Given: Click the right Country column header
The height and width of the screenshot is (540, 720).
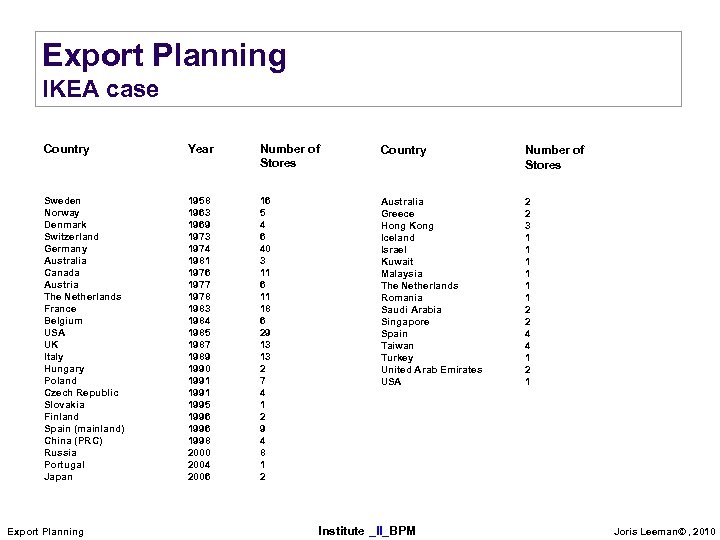Looking at the screenshot, I should pos(403,150).
